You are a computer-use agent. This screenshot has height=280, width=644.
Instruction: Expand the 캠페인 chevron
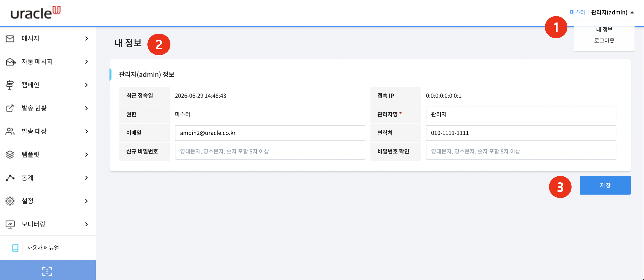pos(86,85)
